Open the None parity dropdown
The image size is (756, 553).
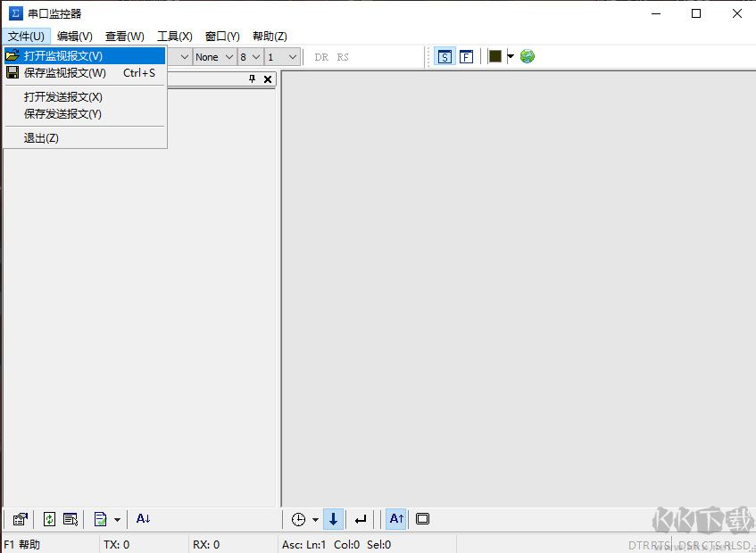point(214,56)
